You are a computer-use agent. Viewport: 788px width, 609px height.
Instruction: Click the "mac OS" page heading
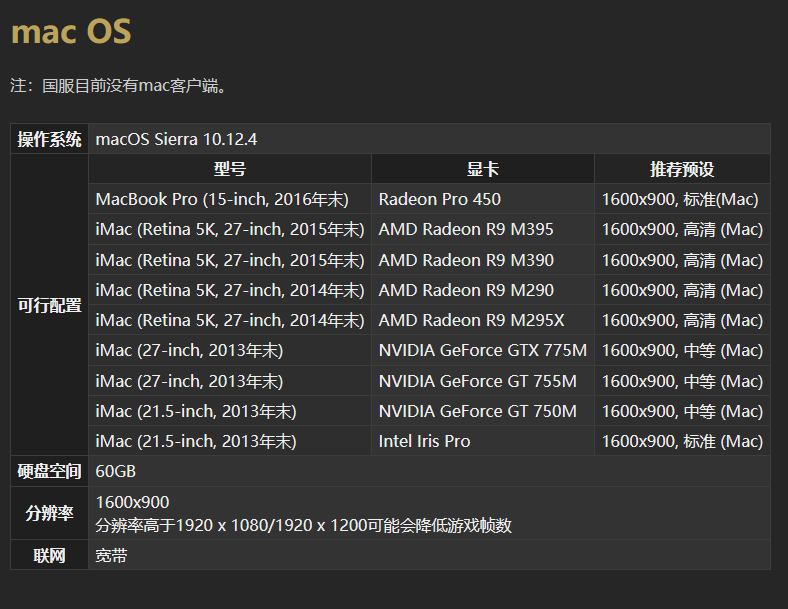71,32
